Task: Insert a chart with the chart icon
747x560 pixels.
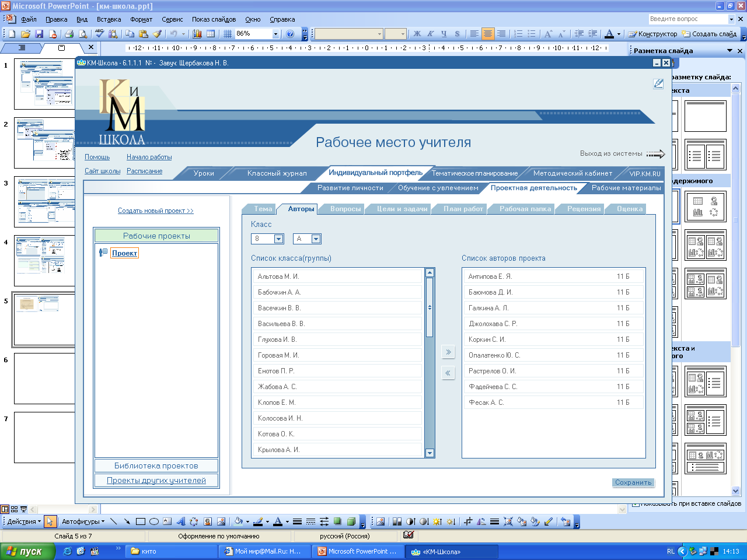Action: [x=197, y=34]
